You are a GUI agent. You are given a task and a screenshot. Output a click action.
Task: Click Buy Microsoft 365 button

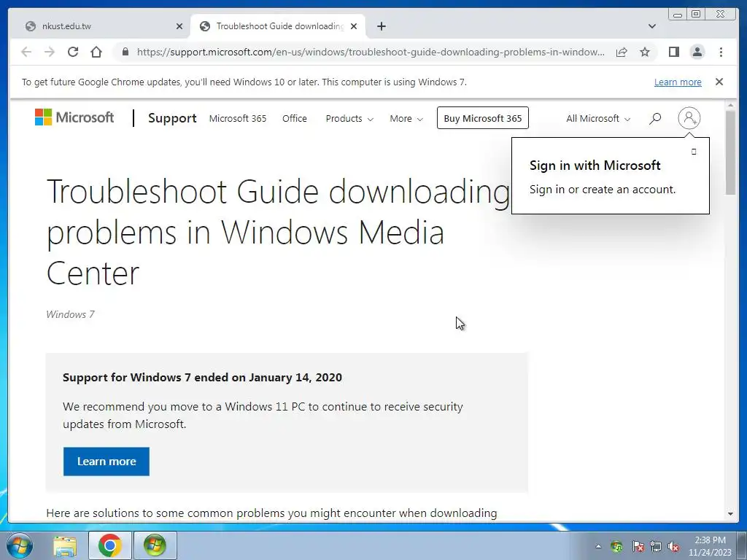tap(483, 118)
